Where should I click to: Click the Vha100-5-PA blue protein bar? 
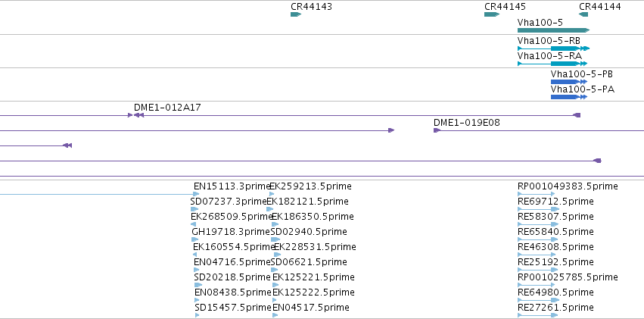point(569,97)
